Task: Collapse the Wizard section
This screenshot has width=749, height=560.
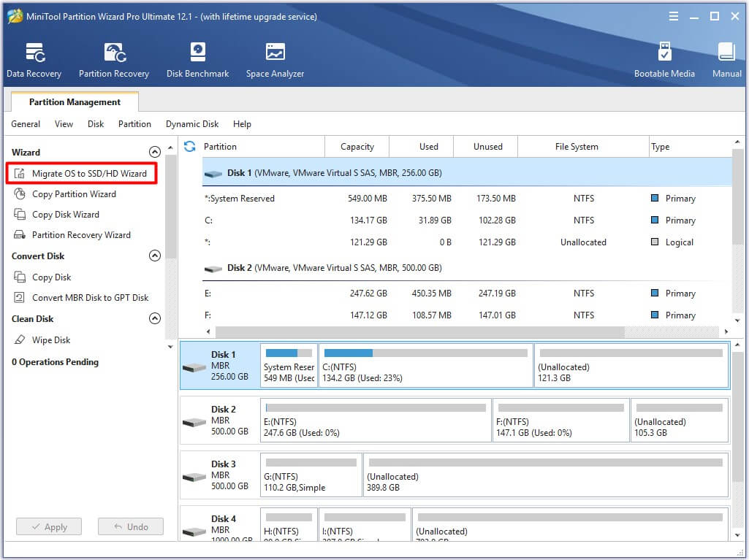Action: pos(155,152)
